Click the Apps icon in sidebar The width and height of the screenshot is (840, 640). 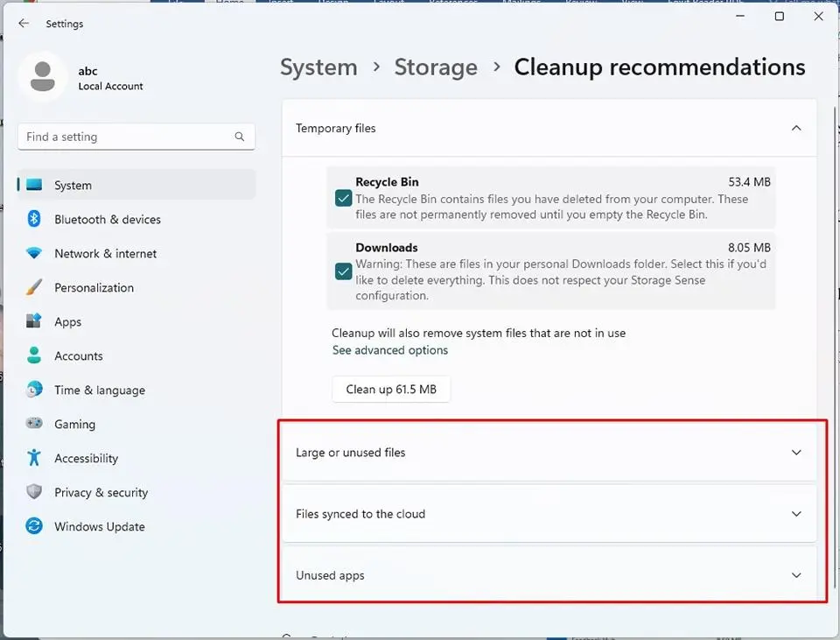pos(34,321)
